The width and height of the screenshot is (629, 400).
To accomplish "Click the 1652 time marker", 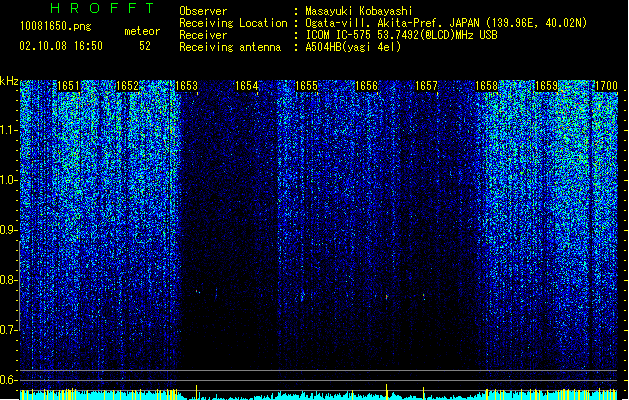I will (x=127, y=86).
